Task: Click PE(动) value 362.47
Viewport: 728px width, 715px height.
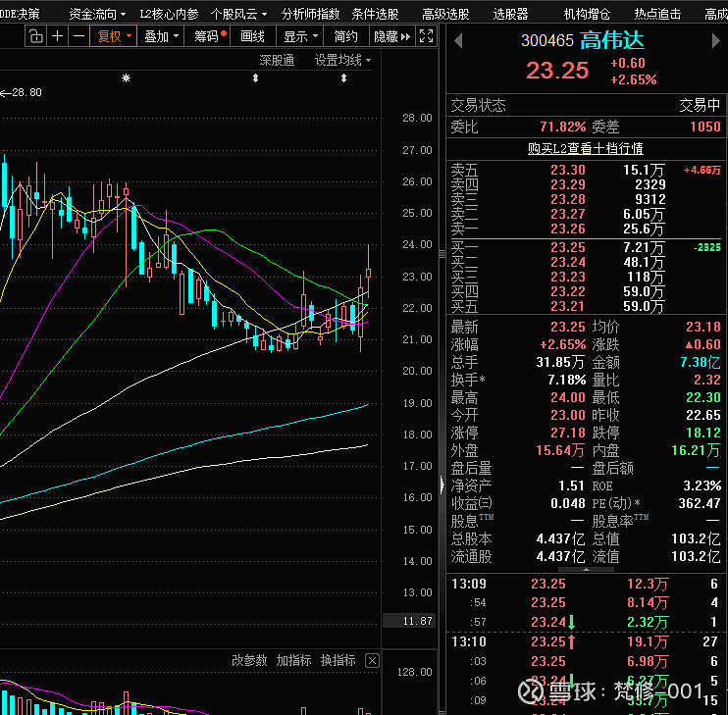Action: click(x=700, y=503)
